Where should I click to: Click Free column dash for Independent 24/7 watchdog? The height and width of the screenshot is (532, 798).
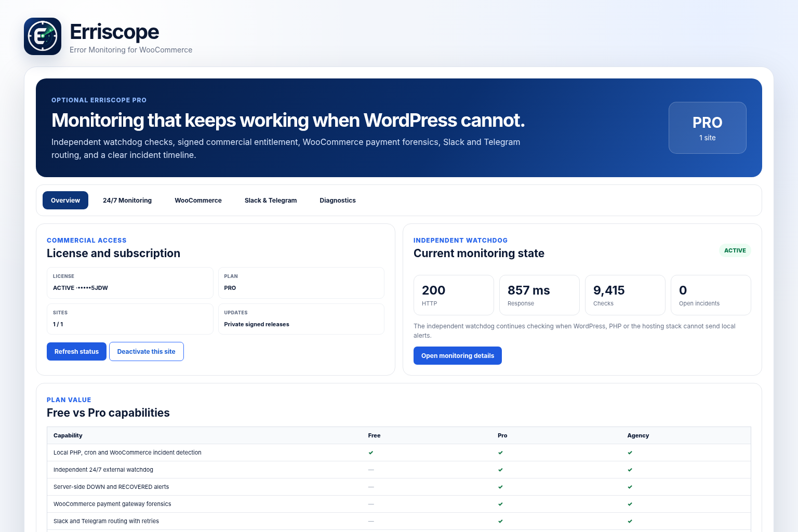tap(371, 470)
